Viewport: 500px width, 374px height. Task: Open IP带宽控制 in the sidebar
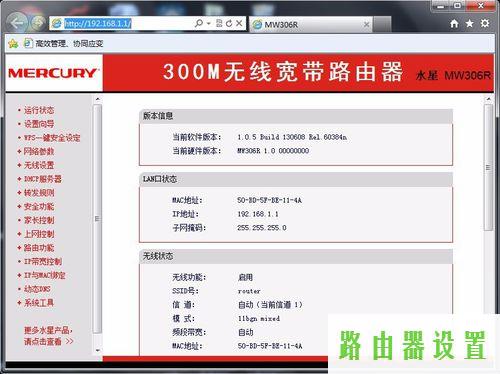pos(43,261)
